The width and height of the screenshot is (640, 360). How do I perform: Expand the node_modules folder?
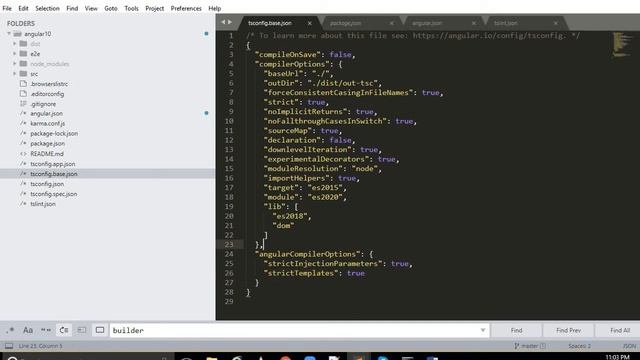tap(15, 64)
